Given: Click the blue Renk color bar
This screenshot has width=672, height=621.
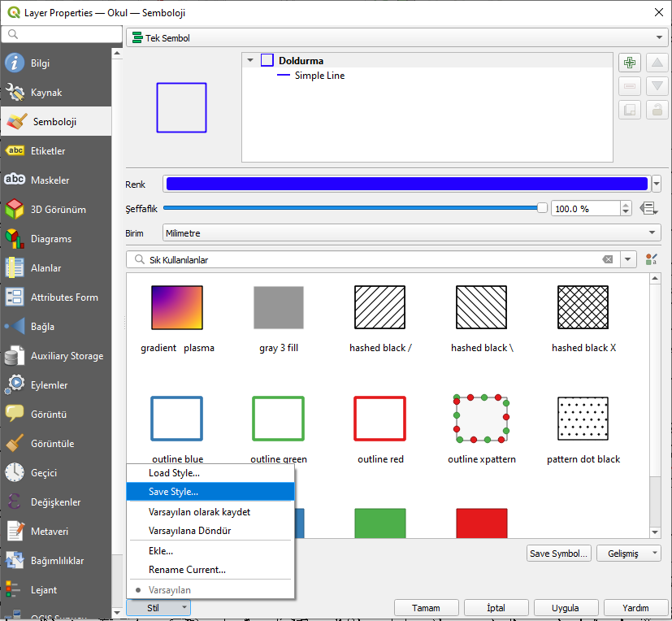Looking at the screenshot, I should tap(407, 184).
